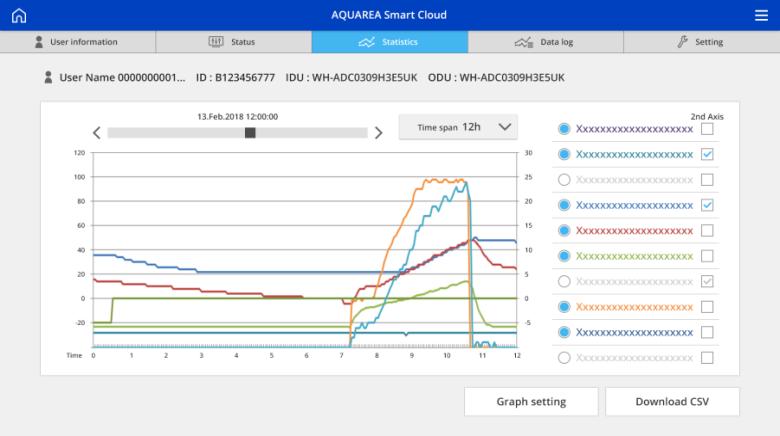780x436 pixels.
Task: Enable the last greyed-out series radio button
Action: pyautogui.click(x=564, y=358)
